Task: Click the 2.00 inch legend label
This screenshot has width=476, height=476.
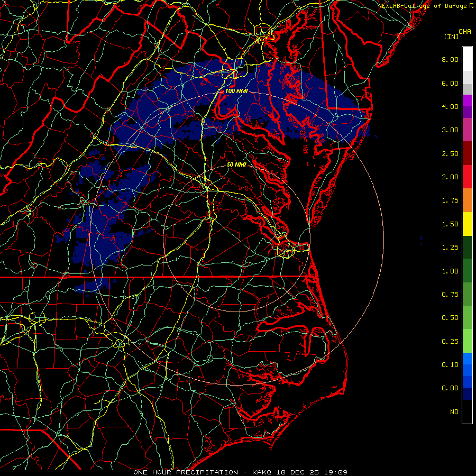Action: coord(450,177)
